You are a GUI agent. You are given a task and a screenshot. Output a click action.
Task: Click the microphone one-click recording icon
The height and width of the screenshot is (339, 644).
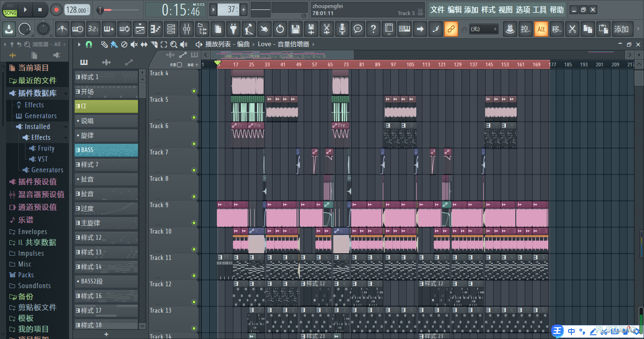coord(342,29)
